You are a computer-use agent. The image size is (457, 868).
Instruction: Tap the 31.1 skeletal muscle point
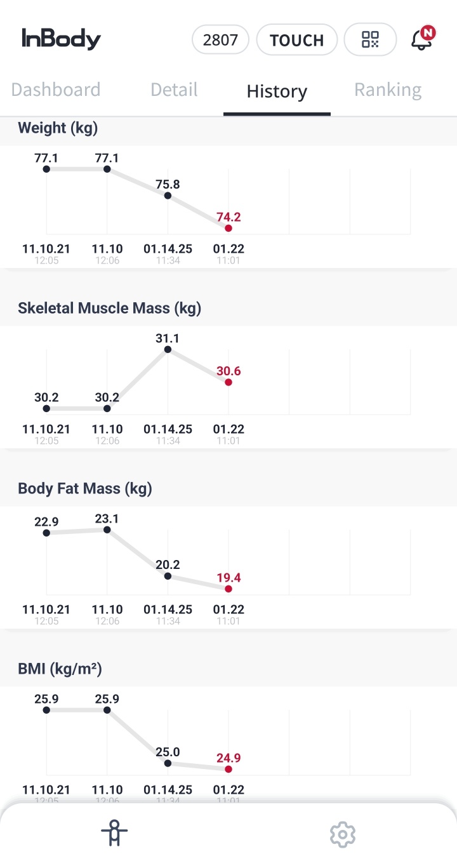pyautogui.click(x=168, y=350)
